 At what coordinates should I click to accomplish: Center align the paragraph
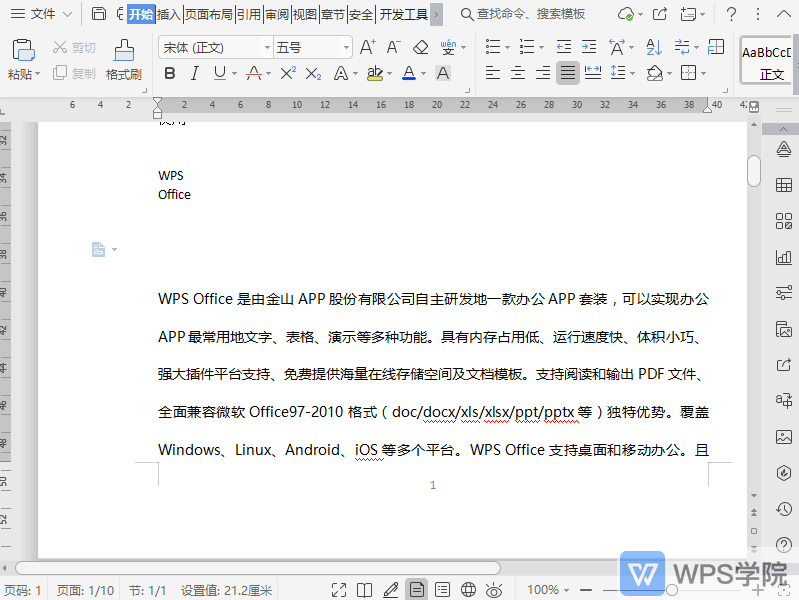(517, 73)
